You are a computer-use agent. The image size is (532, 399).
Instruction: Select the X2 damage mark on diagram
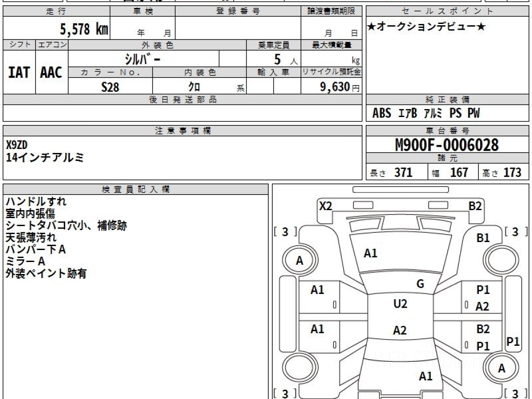(x=326, y=206)
